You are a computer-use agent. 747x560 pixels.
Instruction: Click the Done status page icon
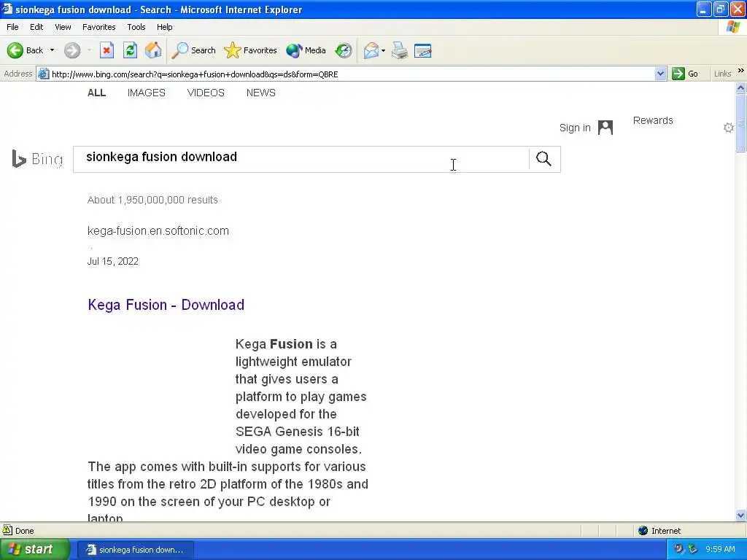pyautogui.click(x=7, y=530)
